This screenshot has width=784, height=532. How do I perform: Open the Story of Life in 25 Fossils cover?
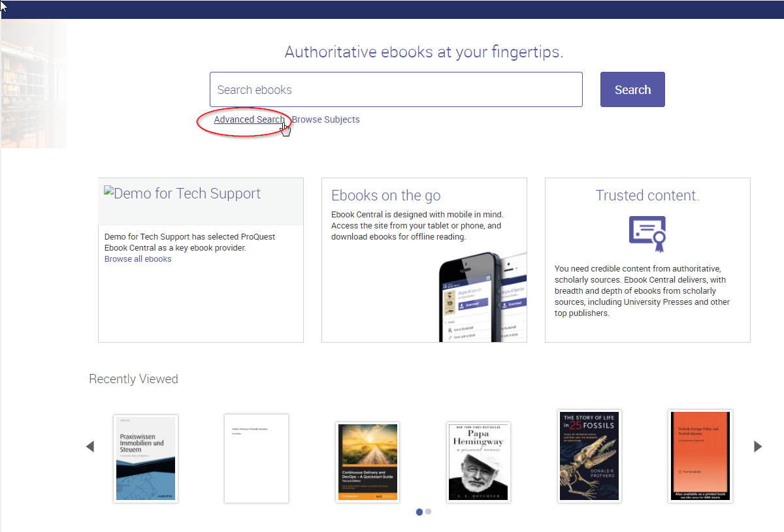589,456
